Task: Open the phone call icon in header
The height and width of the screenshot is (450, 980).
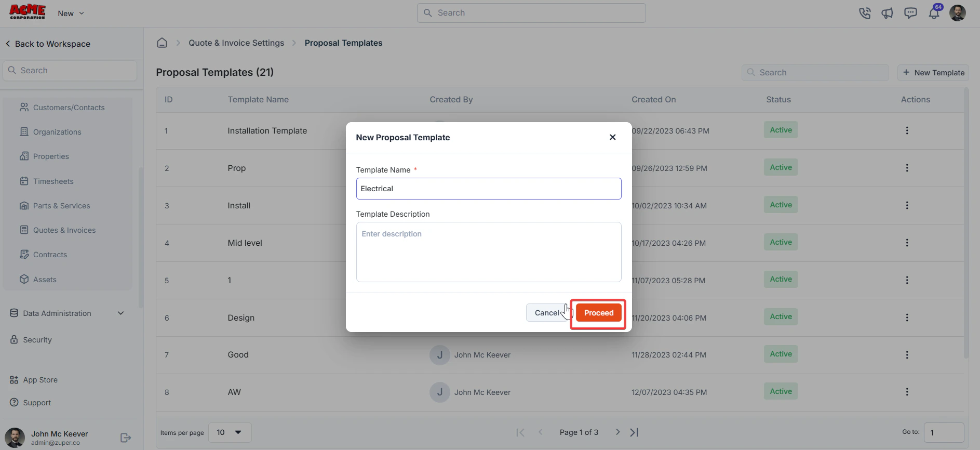Action: [865, 13]
